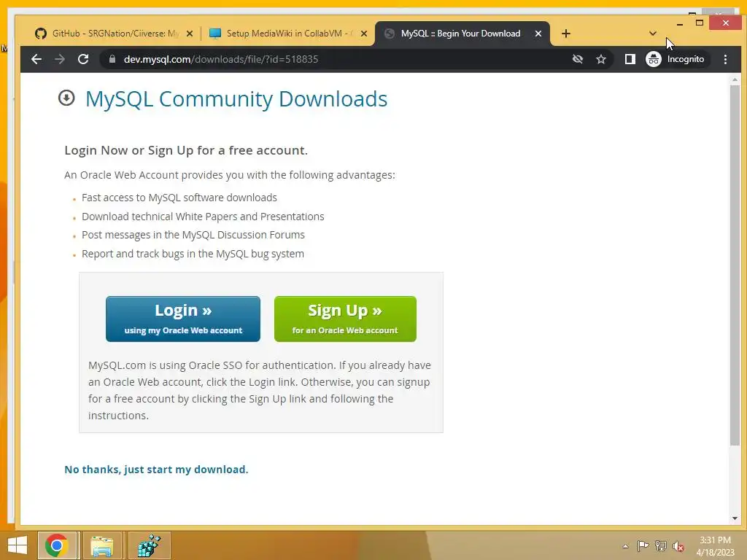
Task: Click the scrollbar up arrow
Action: 735,79
